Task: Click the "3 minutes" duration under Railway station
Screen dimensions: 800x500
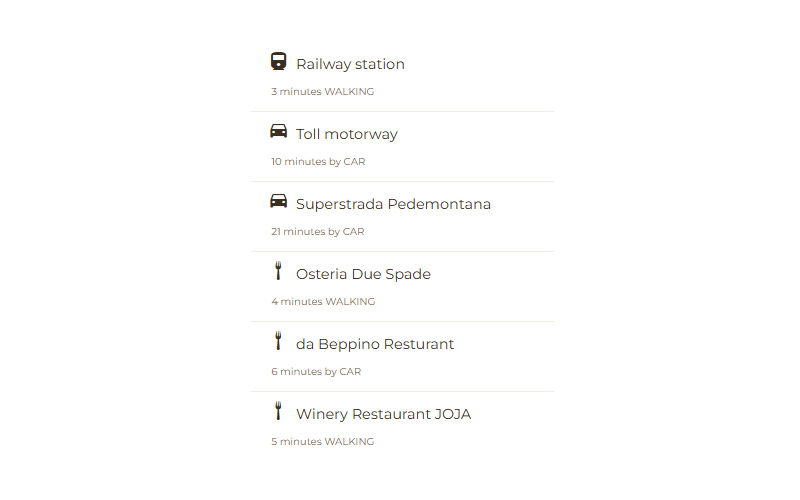Action: click(296, 92)
